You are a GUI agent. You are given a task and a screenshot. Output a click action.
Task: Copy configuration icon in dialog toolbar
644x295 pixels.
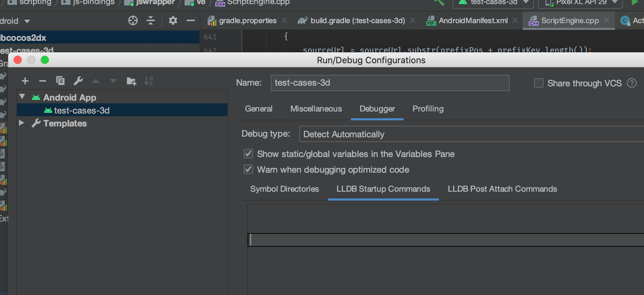pos(60,81)
